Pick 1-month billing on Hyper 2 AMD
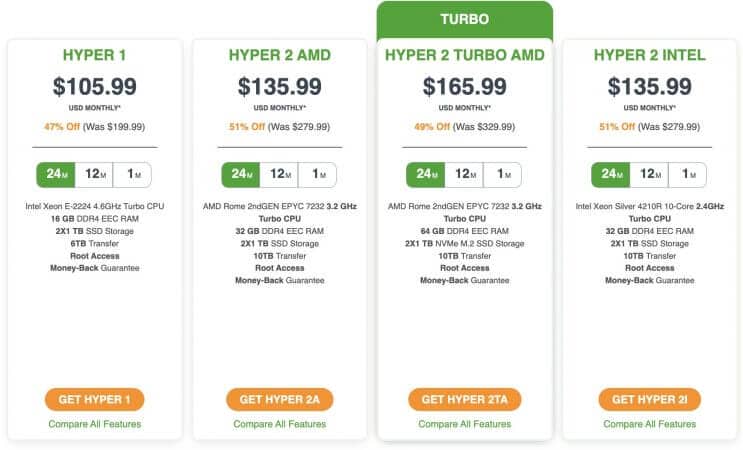The height and width of the screenshot is (450, 743). pyautogui.click(x=317, y=174)
